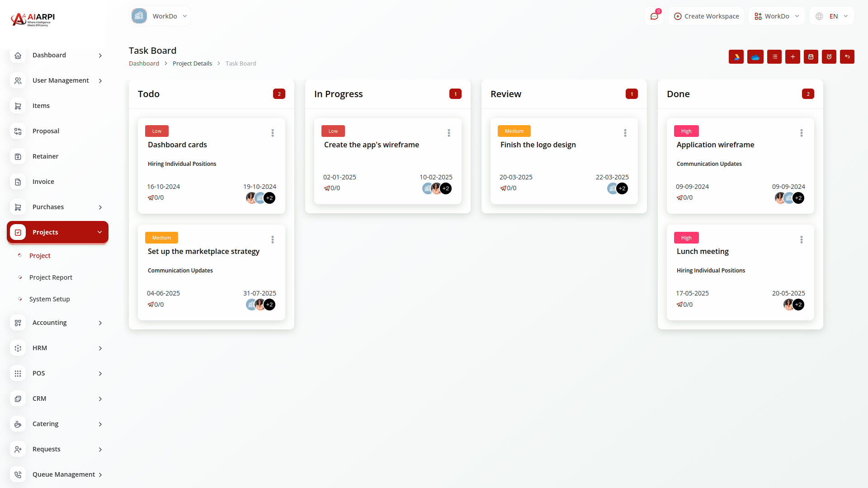
Task: Open options menu on Dashboard cards task
Action: pos(273,133)
